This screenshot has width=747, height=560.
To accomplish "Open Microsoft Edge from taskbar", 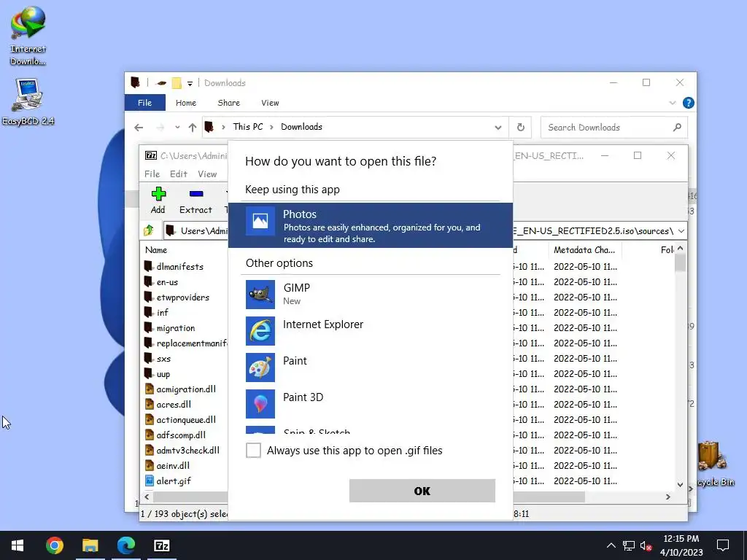I will coord(125,545).
